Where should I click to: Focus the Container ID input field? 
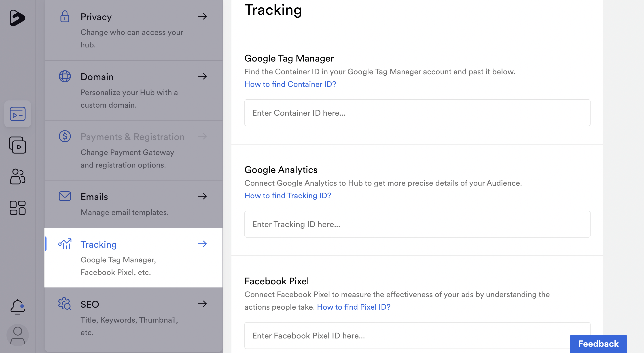(417, 113)
